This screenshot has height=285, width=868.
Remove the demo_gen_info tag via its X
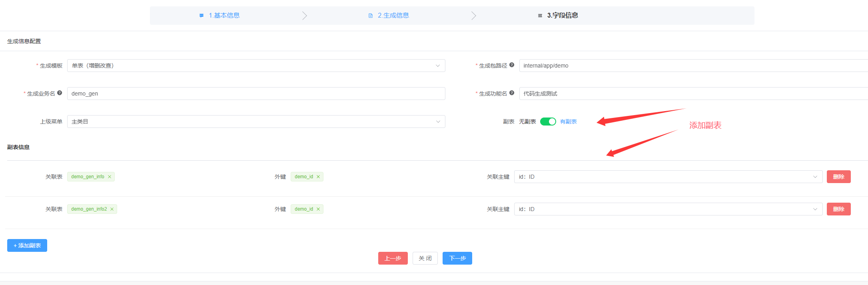(x=110, y=177)
